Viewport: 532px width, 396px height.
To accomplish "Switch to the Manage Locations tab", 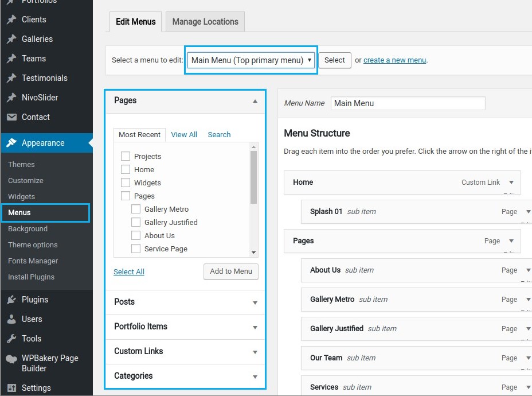I will pyautogui.click(x=205, y=22).
